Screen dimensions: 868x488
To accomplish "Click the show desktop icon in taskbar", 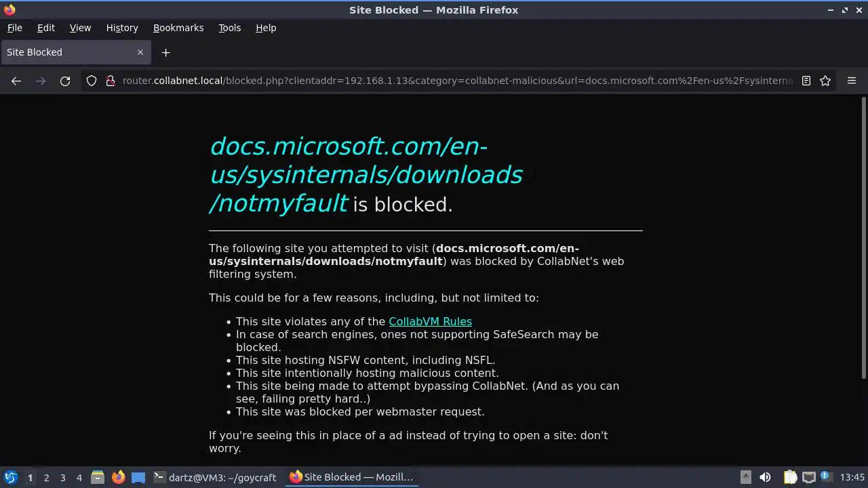I will pyautogui.click(x=138, y=477).
